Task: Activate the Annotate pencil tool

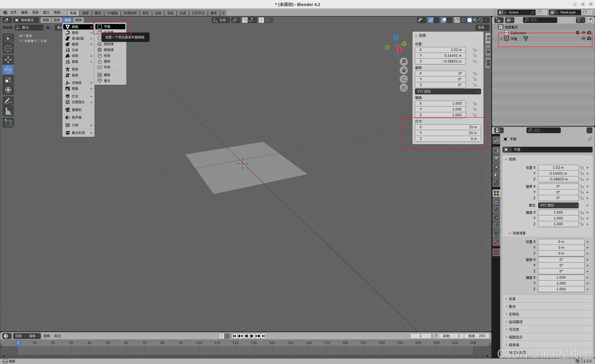Action: click(8, 101)
